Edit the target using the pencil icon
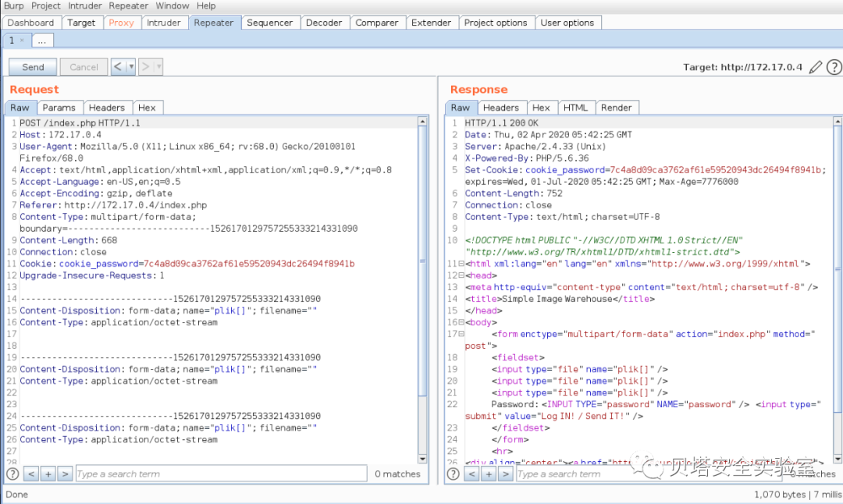The width and height of the screenshot is (843, 504). pyautogui.click(x=816, y=67)
